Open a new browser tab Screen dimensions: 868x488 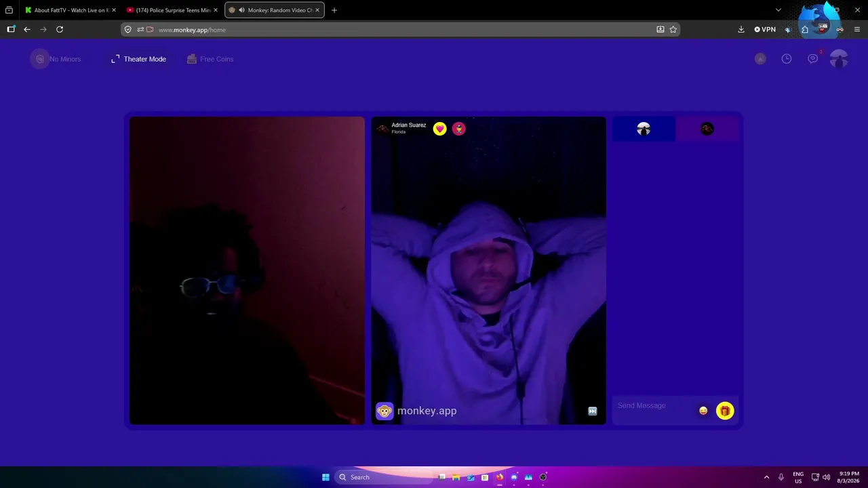[334, 10]
